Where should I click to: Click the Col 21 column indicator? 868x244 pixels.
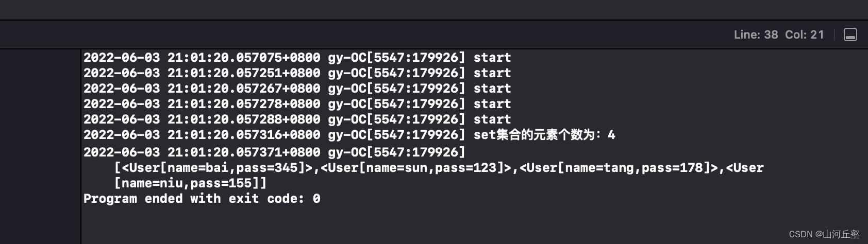(804, 34)
